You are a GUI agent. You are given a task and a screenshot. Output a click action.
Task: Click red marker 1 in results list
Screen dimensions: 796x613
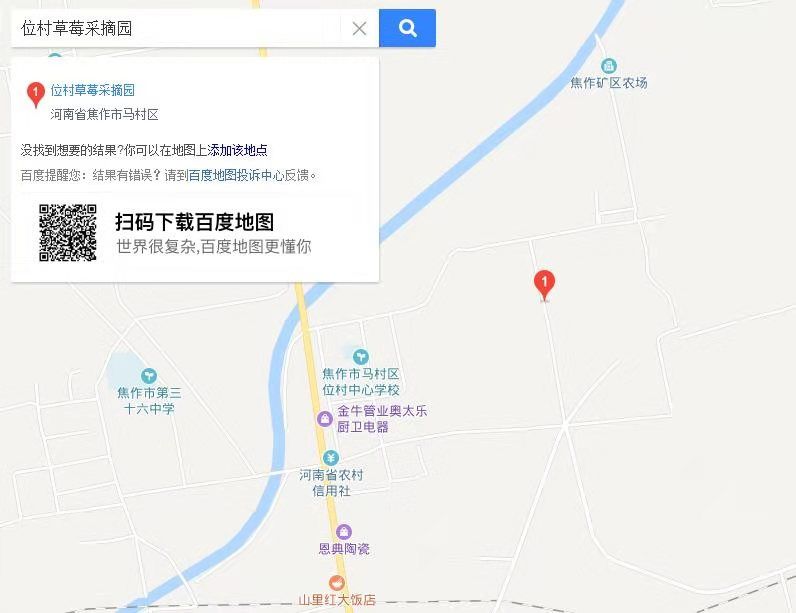(x=36, y=94)
